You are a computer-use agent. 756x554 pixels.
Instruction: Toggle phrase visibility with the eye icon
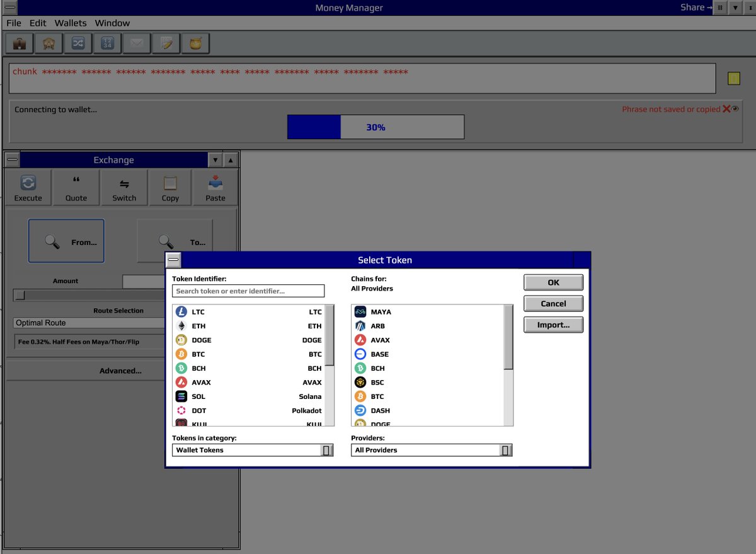click(735, 109)
